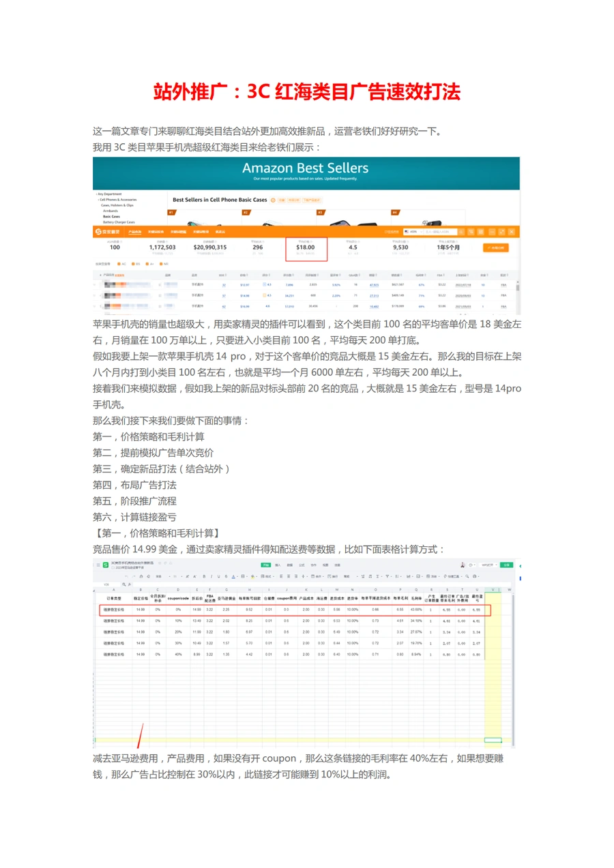Select the Basic Cases category
Image resolution: width=614 pixels, height=868 pixels.
(112, 216)
